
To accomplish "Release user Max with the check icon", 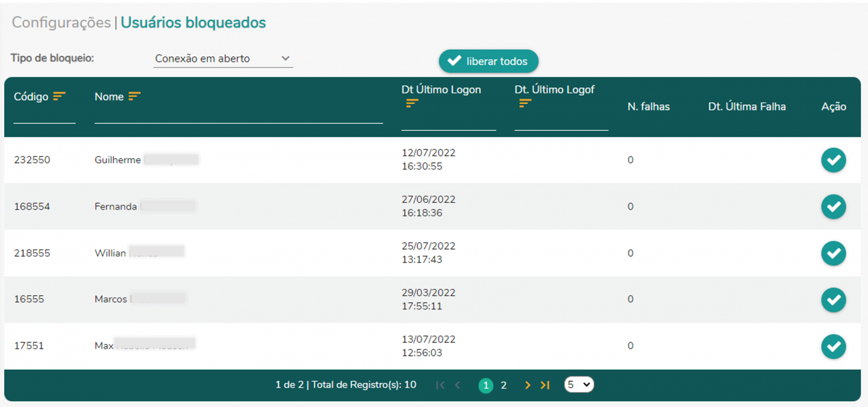I will click(833, 346).
